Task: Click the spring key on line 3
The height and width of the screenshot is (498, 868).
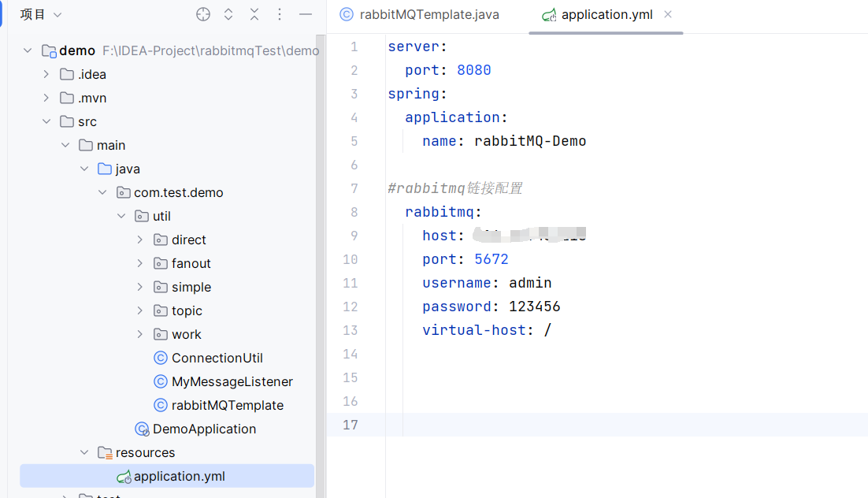Action: click(413, 94)
